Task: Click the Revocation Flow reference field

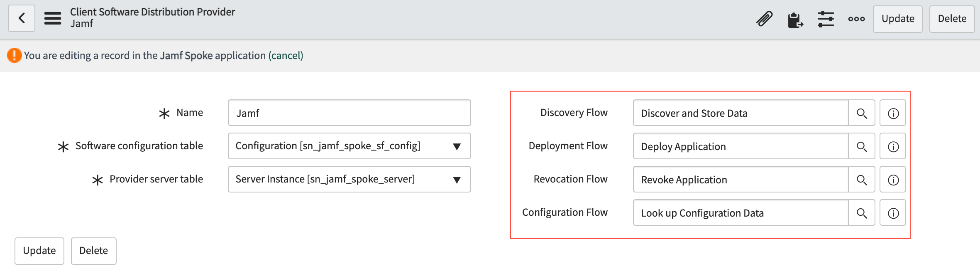Action: point(740,180)
